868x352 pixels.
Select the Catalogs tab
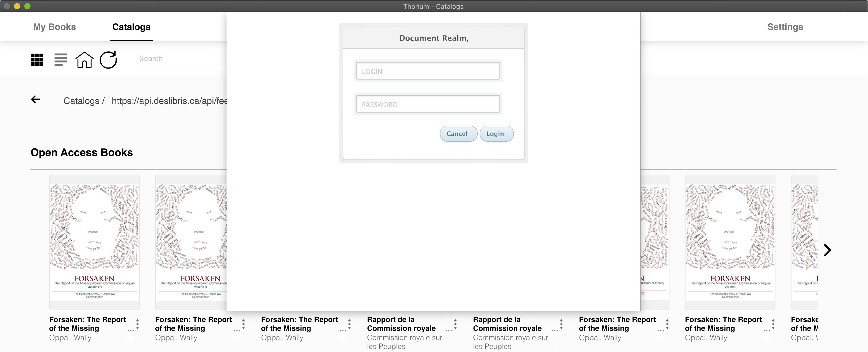(131, 27)
